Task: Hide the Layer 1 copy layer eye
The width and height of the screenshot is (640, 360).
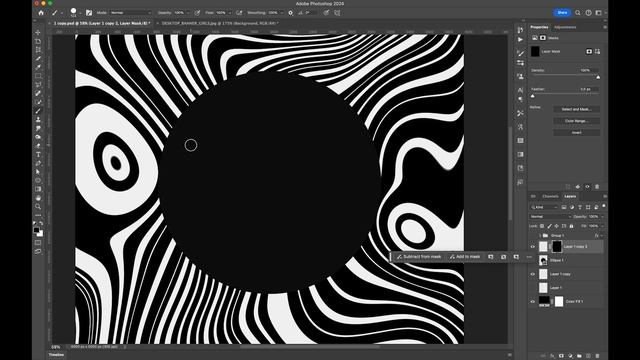Action: point(533,274)
